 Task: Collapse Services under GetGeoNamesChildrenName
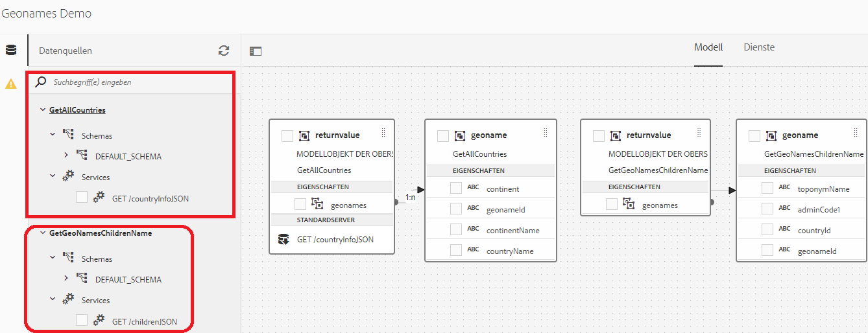pyautogui.click(x=53, y=300)
